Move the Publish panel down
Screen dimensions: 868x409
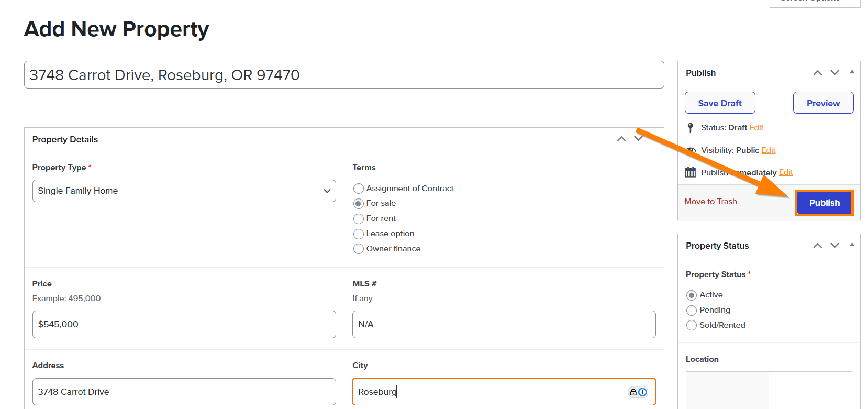[834, 73]
